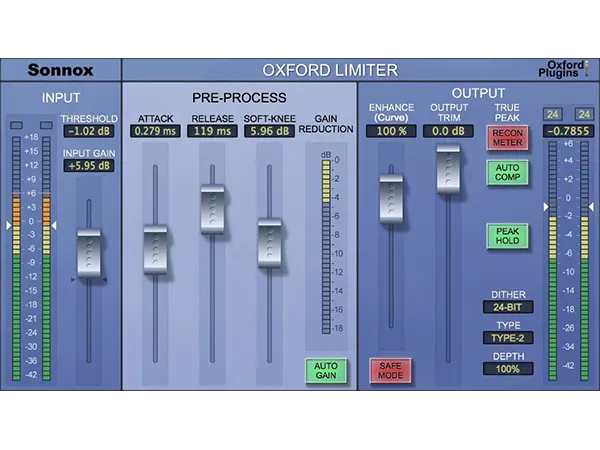Click the left output meter arrow marker
600x450 pixels.
pyautogui.click(x=546, y=207)
